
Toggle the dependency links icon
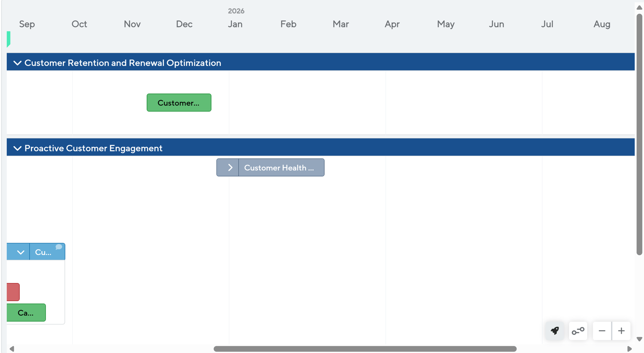tap(578, 331)
